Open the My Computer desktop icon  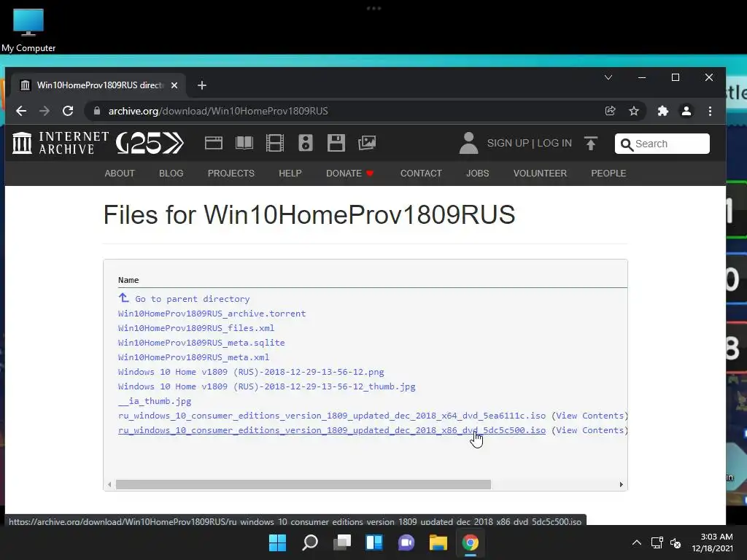coord(28,31)
